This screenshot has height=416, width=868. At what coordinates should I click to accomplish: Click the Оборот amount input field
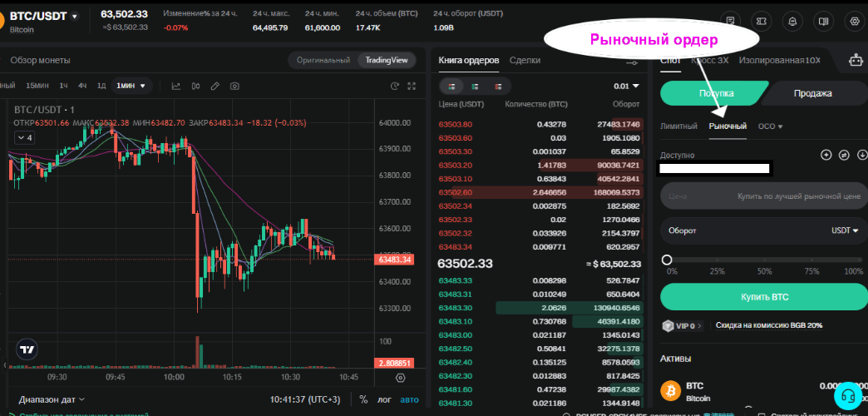[764, 230]
